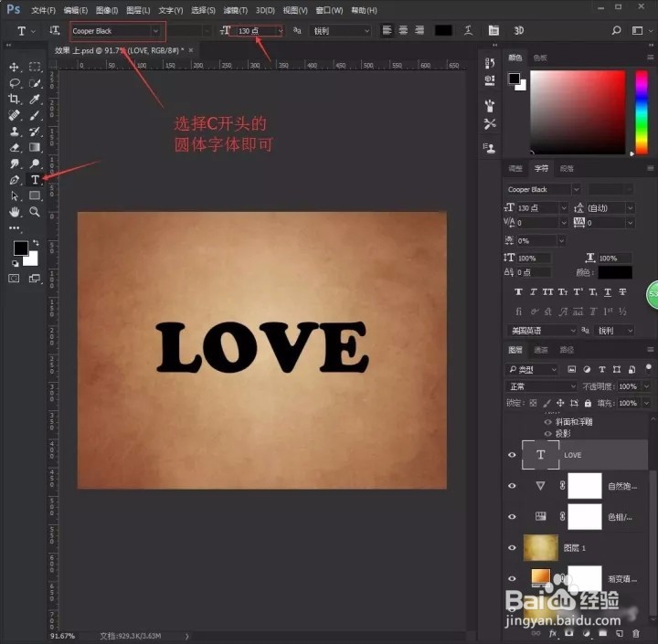Toggle Underline in Character panel
The width and height of the screenshot is (658, 644).
[608, 292]
